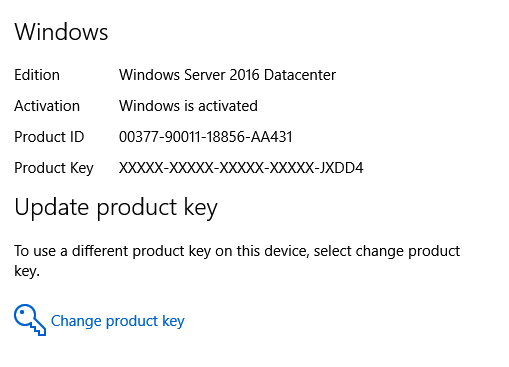Screen dimensions: 509x367
Task: Click the masked product key ending JXDD4
Action: click(241, 168)
